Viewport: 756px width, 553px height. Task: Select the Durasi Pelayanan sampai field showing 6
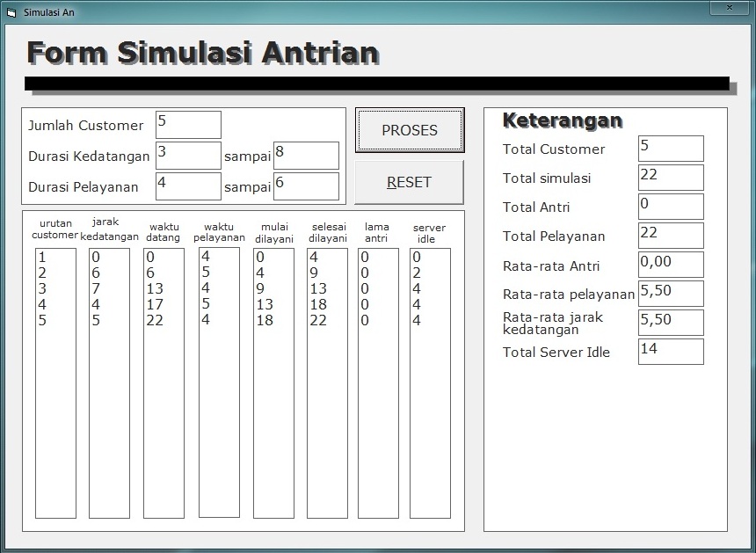304,186
